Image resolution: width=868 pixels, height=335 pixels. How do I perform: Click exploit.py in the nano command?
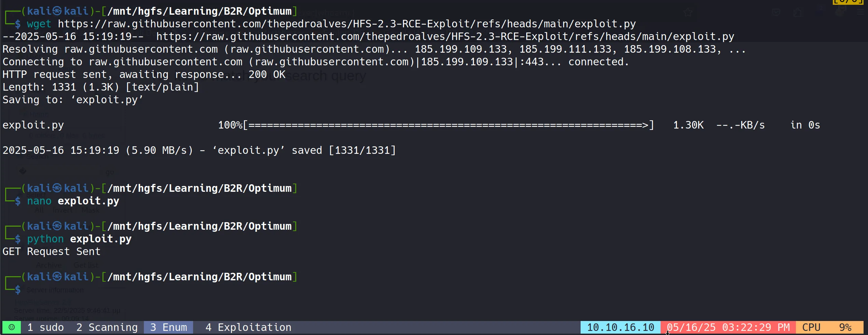[x=88, y=201]
